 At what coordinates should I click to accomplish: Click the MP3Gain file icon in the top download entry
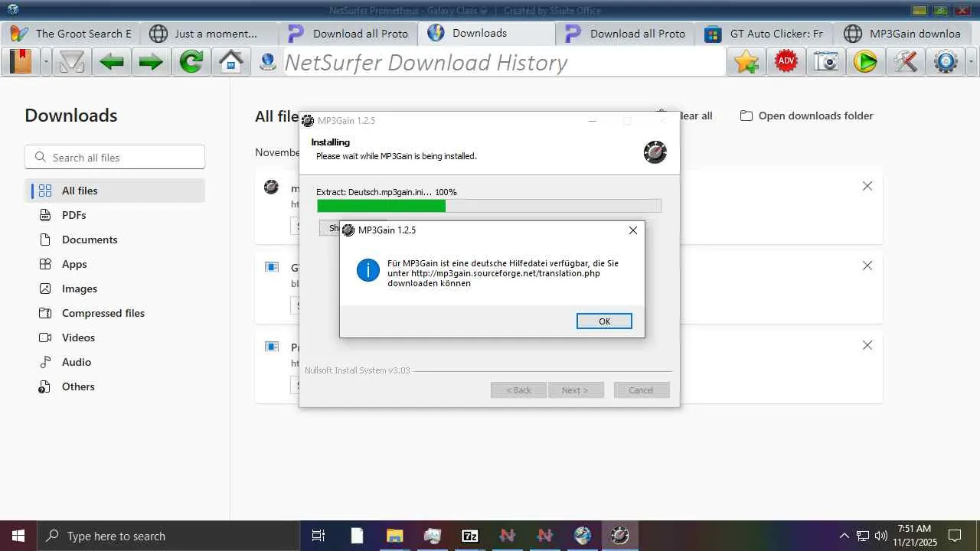(271, 187)
